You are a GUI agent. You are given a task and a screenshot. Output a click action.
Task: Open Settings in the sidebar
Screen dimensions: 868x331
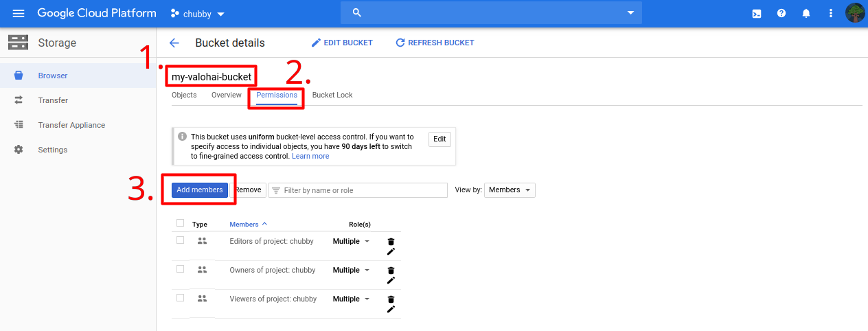[78, 150]
